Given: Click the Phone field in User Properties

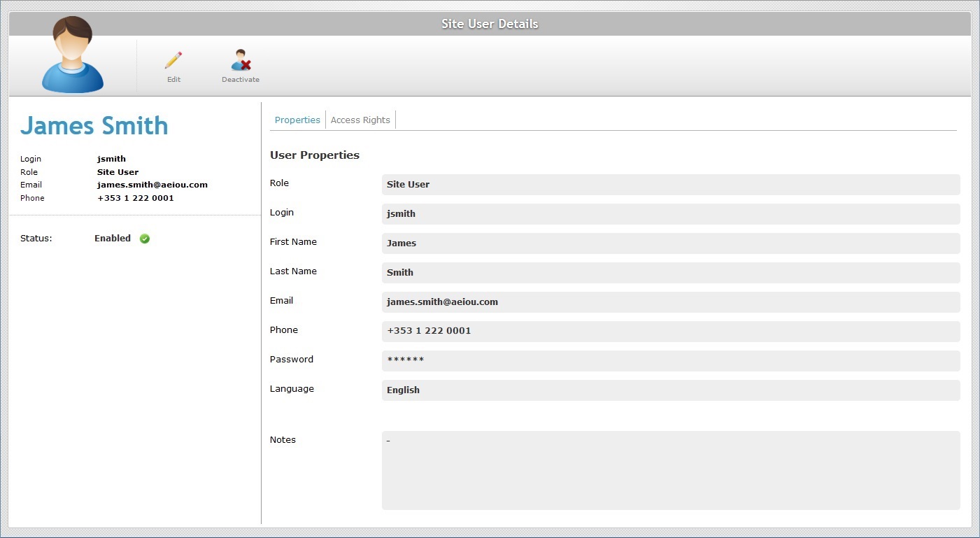Looking at the screenshot, I should tap(671, 332).
